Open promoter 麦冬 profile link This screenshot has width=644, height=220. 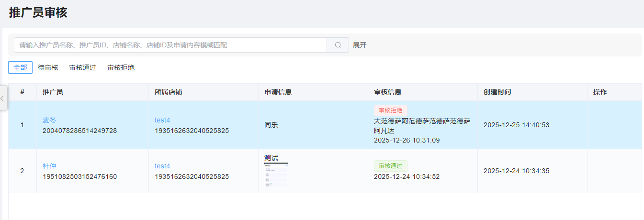point(49,120)
